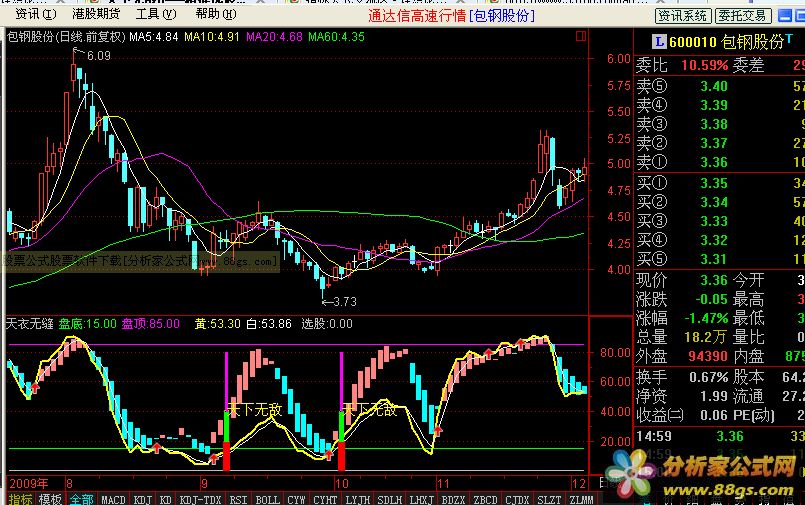Switch to the KDJ indicator tab

click(142, 499)
